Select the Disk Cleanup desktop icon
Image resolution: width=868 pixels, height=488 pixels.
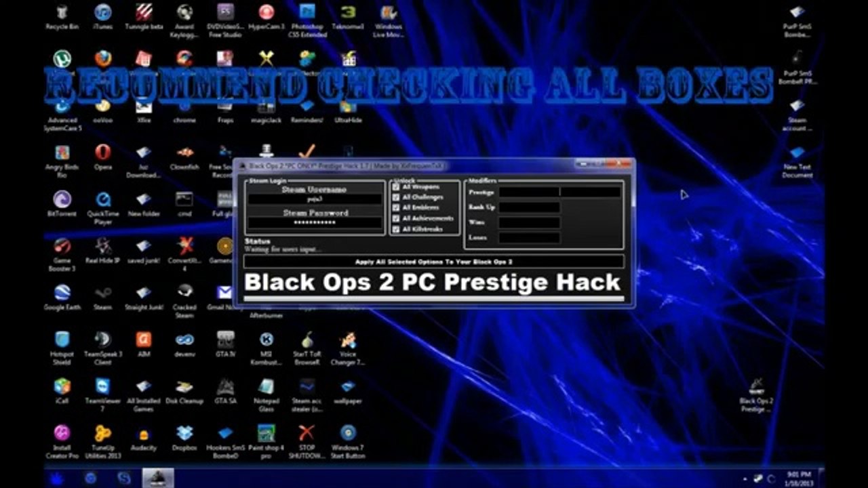[x=184, y=391]
